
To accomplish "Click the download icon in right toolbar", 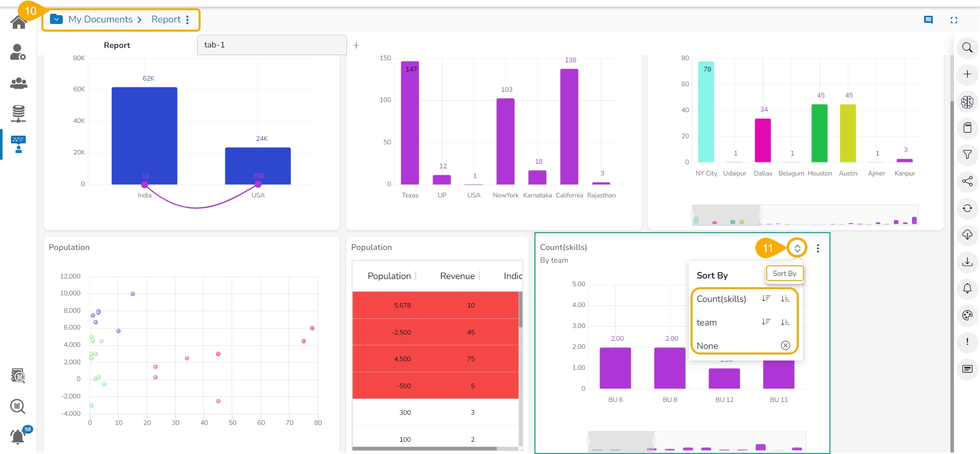I will coord(967,262).
